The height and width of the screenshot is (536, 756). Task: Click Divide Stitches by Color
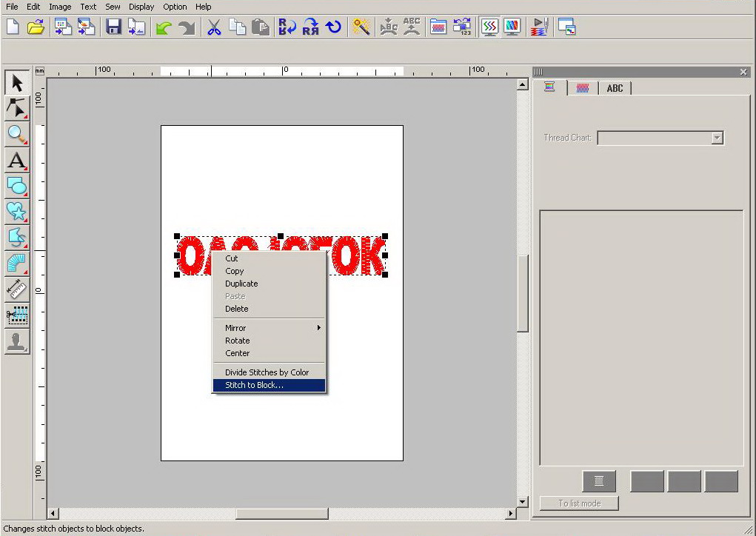(267, 372)
